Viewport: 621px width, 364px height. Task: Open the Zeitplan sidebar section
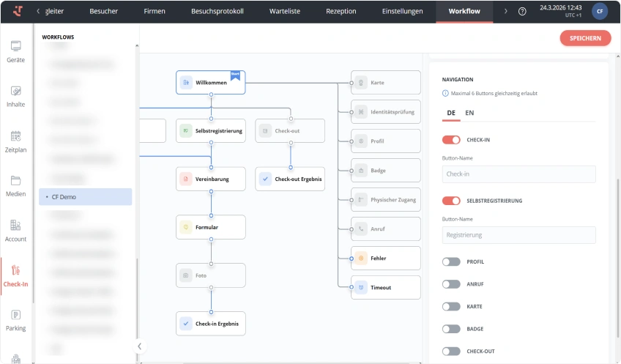[16, 142]
